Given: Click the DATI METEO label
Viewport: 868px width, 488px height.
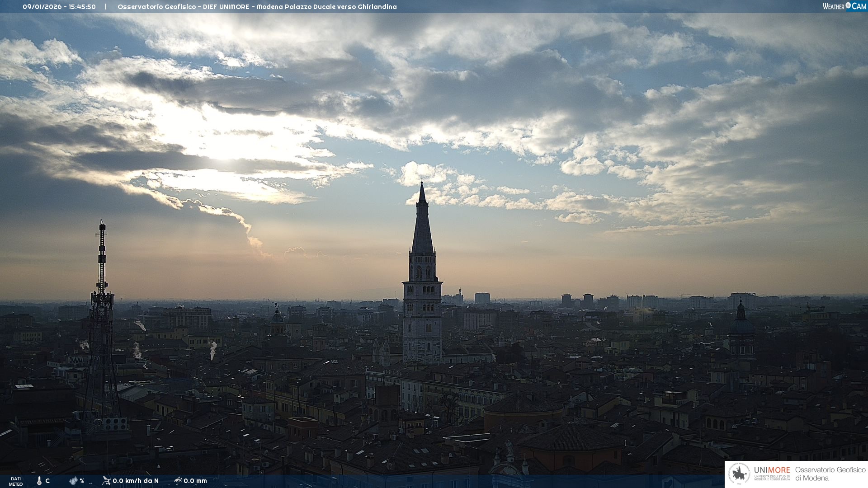Looking at the screenshot, I should [16, 481].
